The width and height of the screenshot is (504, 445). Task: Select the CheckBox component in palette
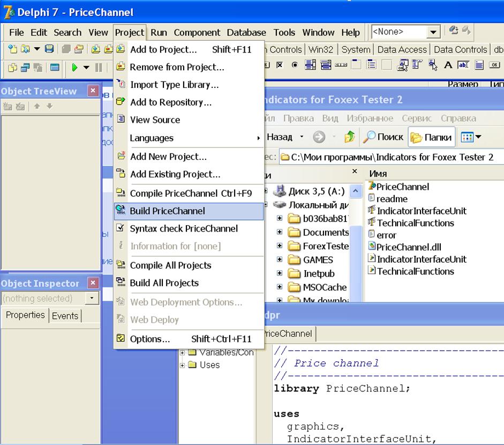pos(280,65)
